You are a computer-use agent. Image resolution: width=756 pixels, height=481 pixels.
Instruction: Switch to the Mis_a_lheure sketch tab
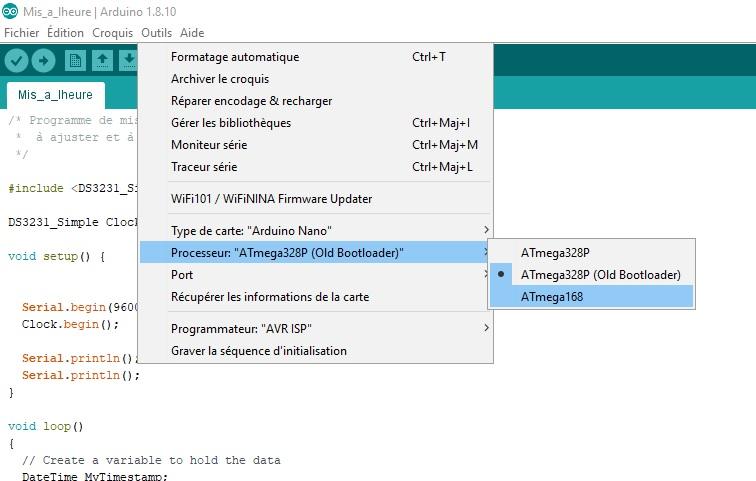coord(55,95)
